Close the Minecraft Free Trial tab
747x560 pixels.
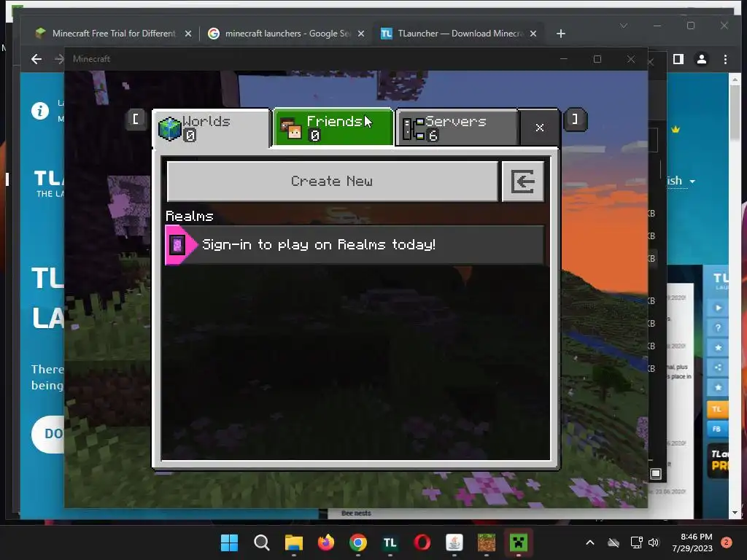188,34
